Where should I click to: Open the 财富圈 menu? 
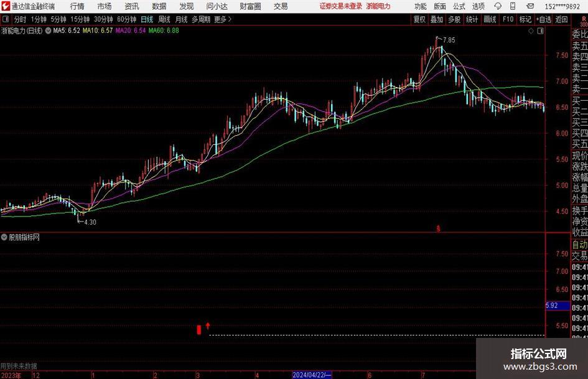pyautogui.click(x=250, y=6)
